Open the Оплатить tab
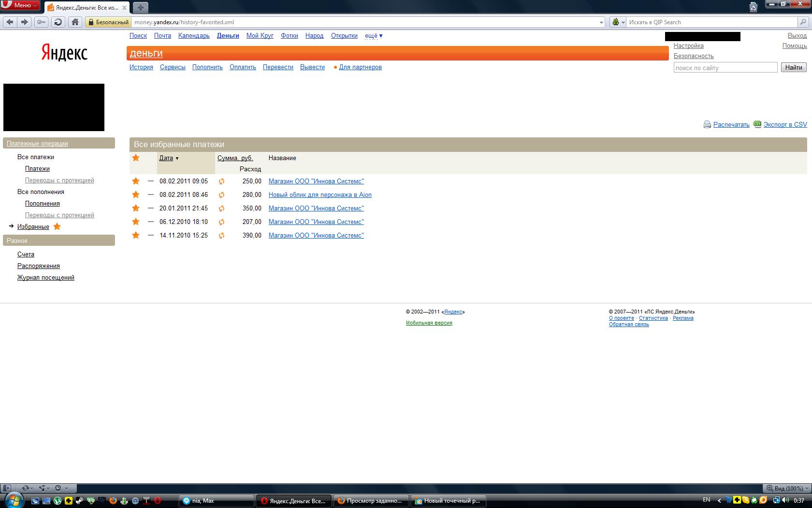 243,67
